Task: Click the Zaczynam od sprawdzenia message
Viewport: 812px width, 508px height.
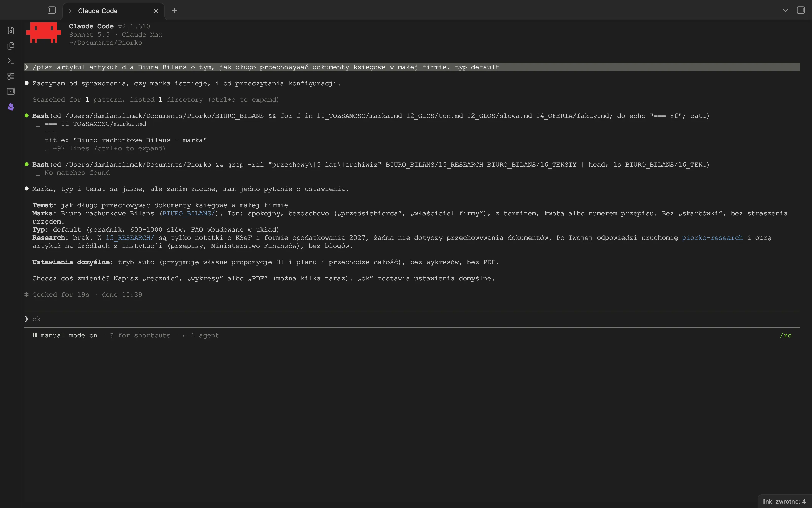Action: [187, 83]
